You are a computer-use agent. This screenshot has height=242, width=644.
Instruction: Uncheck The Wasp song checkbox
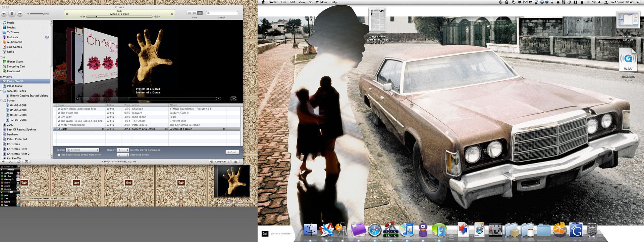point(59,121)
